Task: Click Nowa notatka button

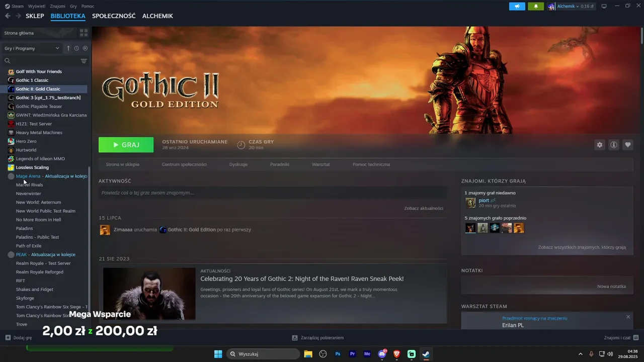Action: (611, 287)
